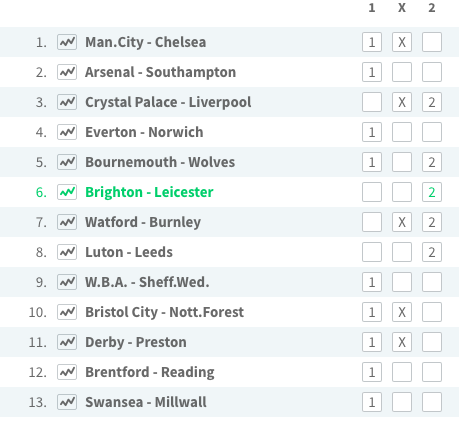The image size is (459, 426).
Task: Click the Brighton - Leicester match name
Action: pos(149,192)
